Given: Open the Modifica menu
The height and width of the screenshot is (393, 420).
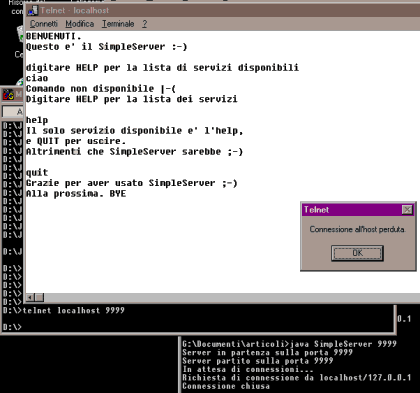Looking at the screenshot, I should 80,24.
